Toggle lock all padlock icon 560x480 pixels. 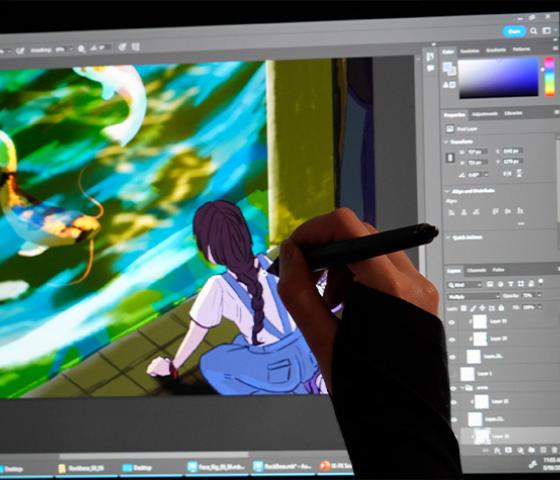click(501, 308)
